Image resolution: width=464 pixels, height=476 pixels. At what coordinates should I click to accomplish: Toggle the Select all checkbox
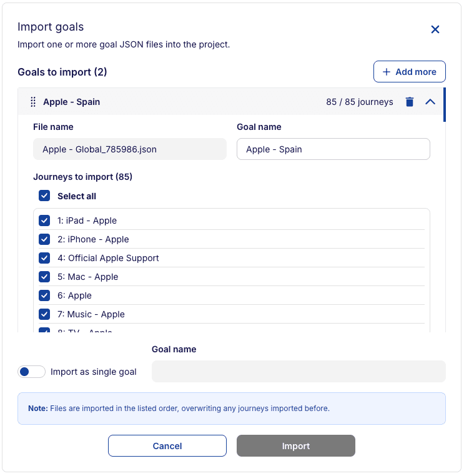click(x=44, y=196)
